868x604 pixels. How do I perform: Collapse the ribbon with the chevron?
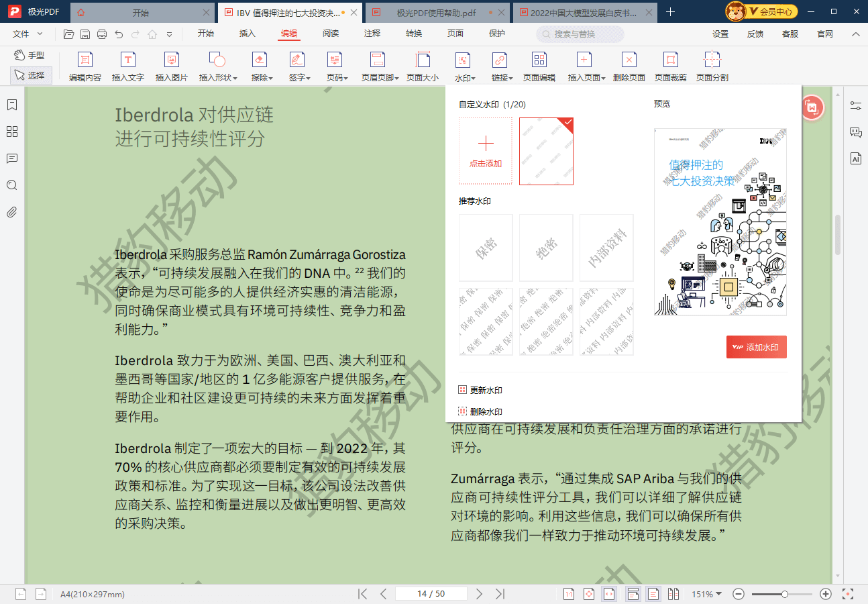[x=855, y=34]
